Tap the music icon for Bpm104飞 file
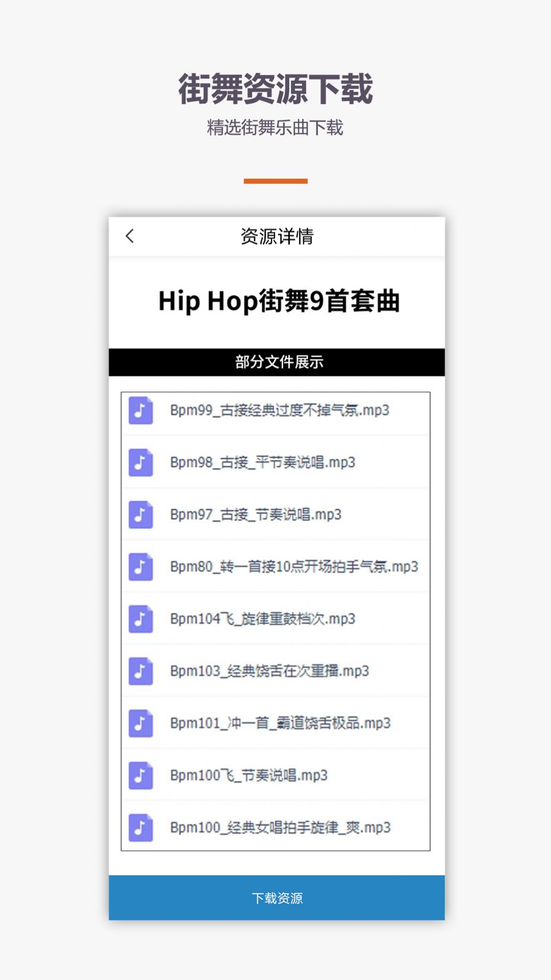This screenshot has height=980, width=551. pos(141,619)
